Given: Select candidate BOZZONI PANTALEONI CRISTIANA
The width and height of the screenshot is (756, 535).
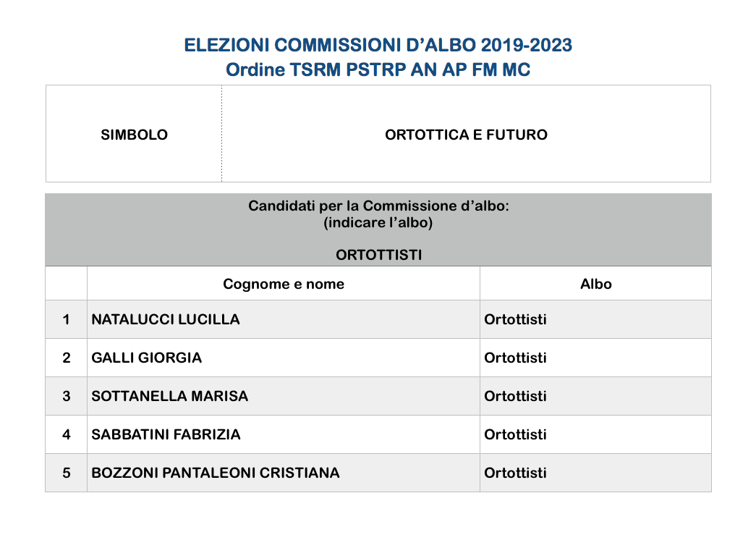Looking at the screenshot, I should tap(216, 473).
